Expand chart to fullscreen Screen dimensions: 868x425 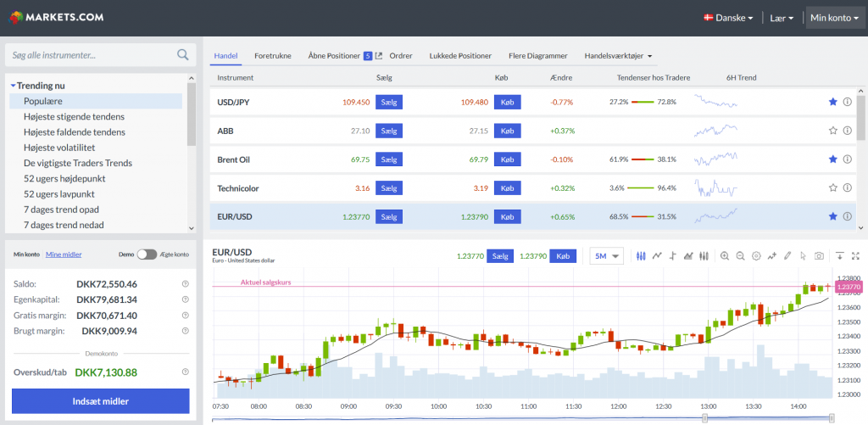tap(855, 256)
